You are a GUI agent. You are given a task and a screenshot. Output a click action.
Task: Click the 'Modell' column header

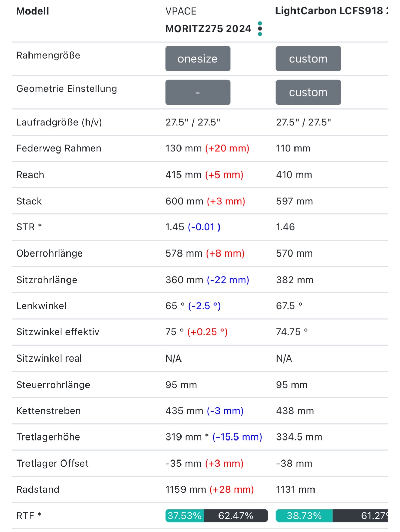pyautogui.click(x=33, y=11)
